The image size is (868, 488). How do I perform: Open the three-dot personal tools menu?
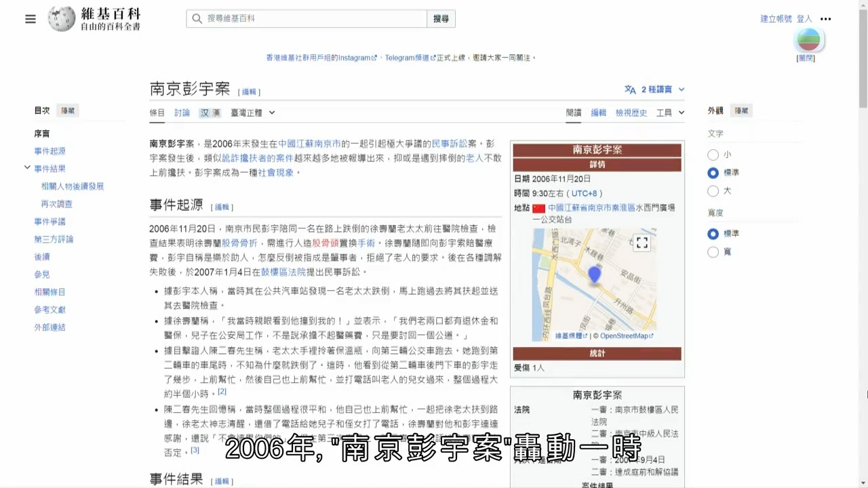point(825,19)
